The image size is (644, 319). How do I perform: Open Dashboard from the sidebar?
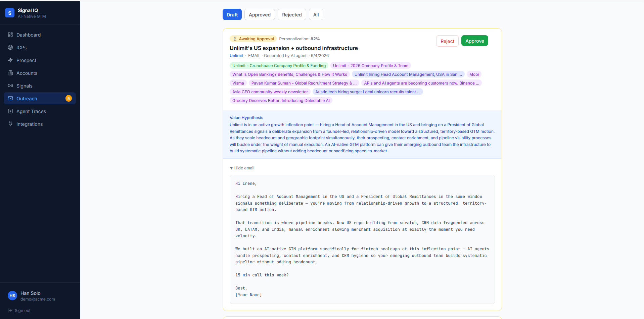coord(40,35)
